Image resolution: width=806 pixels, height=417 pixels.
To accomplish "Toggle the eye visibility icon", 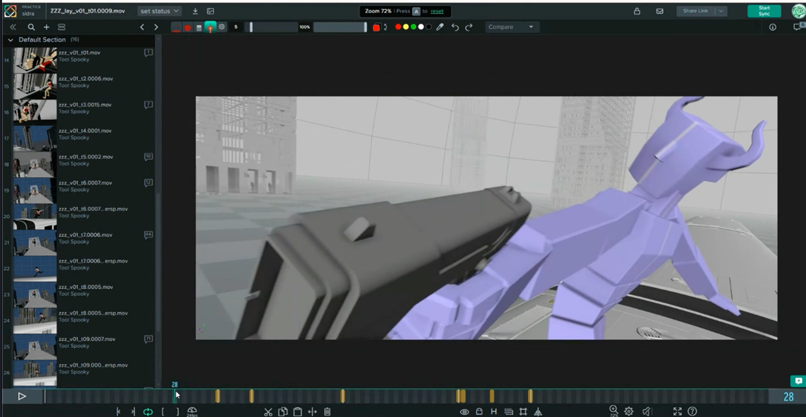I will click(x=464, y=411).
